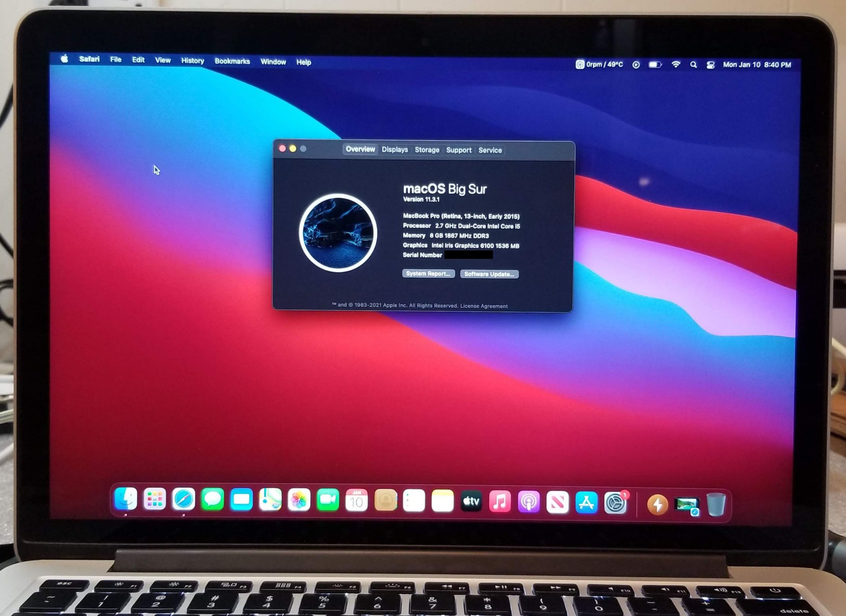Click the System Report button
Screen dimensions: 846x616
tap(428, 273)
